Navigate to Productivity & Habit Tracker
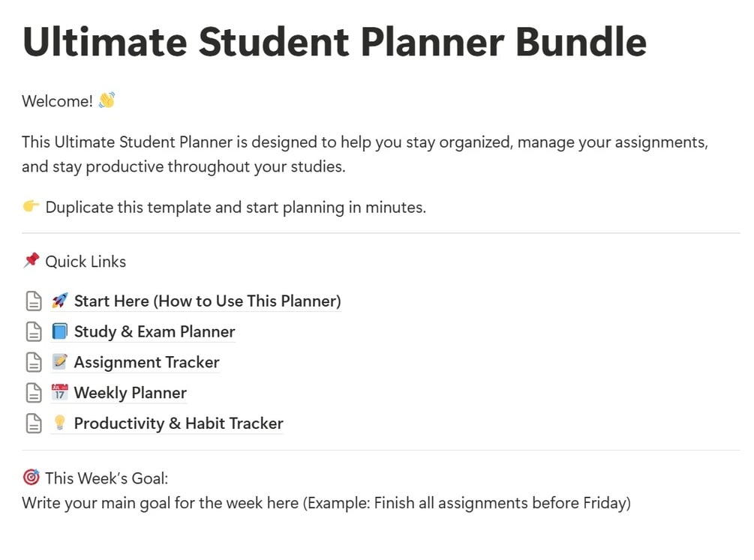 pos(179,424)
